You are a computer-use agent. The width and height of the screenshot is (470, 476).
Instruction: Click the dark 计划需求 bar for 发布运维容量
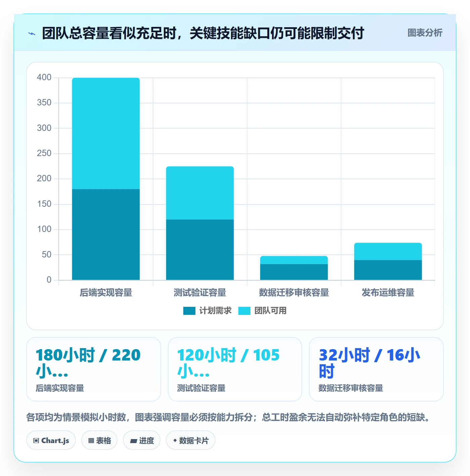point(388,270)
